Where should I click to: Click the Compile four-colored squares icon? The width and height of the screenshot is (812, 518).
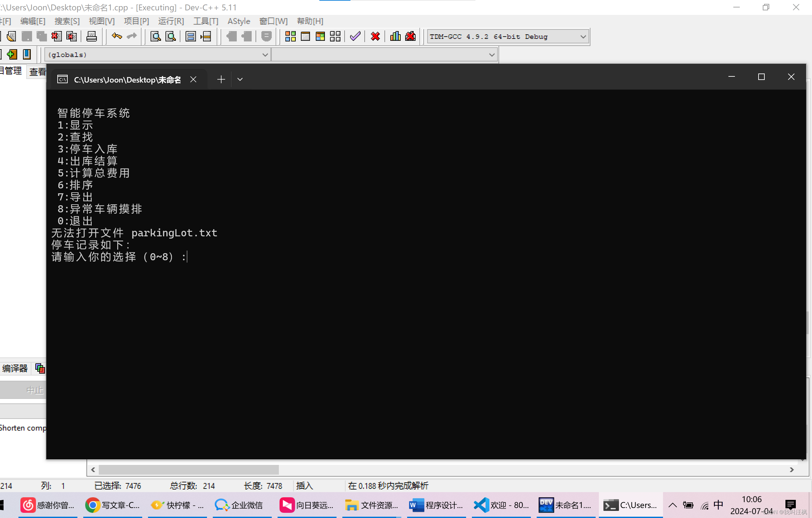[290, 36]
